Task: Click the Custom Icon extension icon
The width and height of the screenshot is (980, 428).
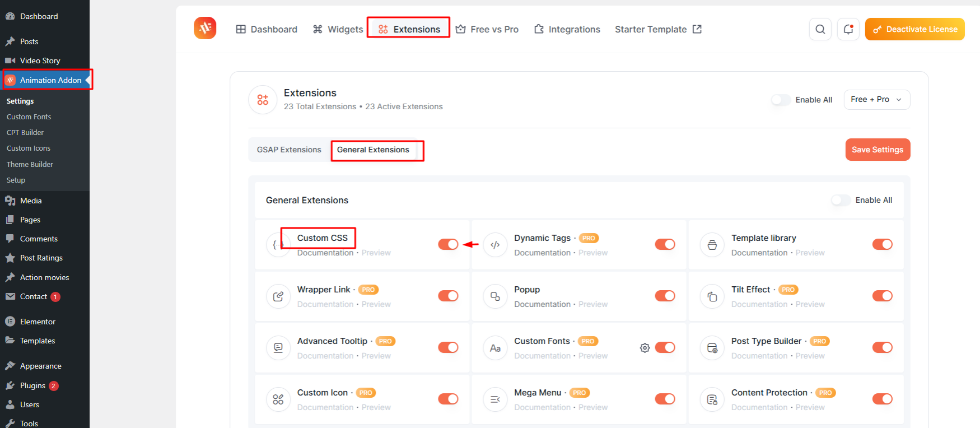Action: tap(278, 399)
